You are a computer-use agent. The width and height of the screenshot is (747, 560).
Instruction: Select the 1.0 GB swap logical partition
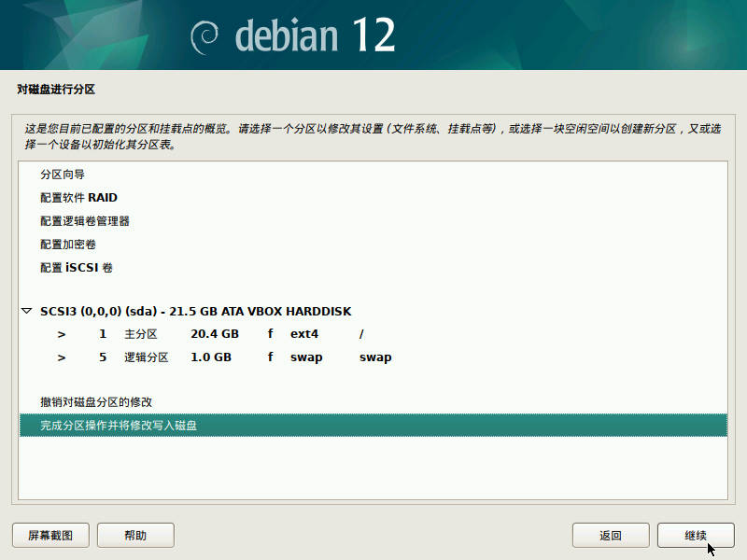[373, 357]
